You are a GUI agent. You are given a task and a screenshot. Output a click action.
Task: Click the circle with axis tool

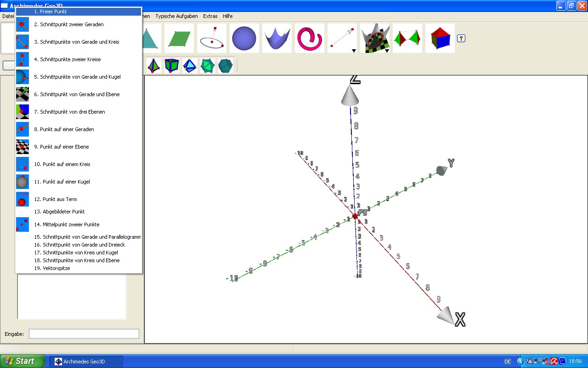point(212,38)
